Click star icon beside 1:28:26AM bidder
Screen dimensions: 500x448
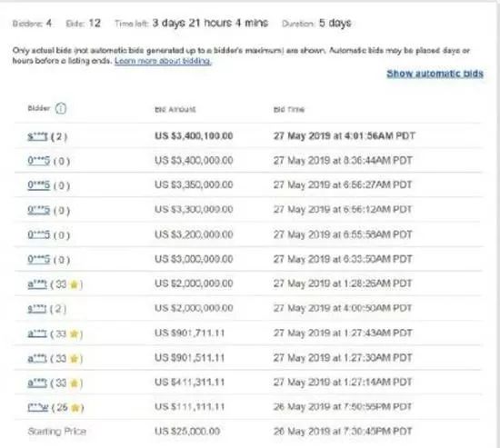point(74,284)
